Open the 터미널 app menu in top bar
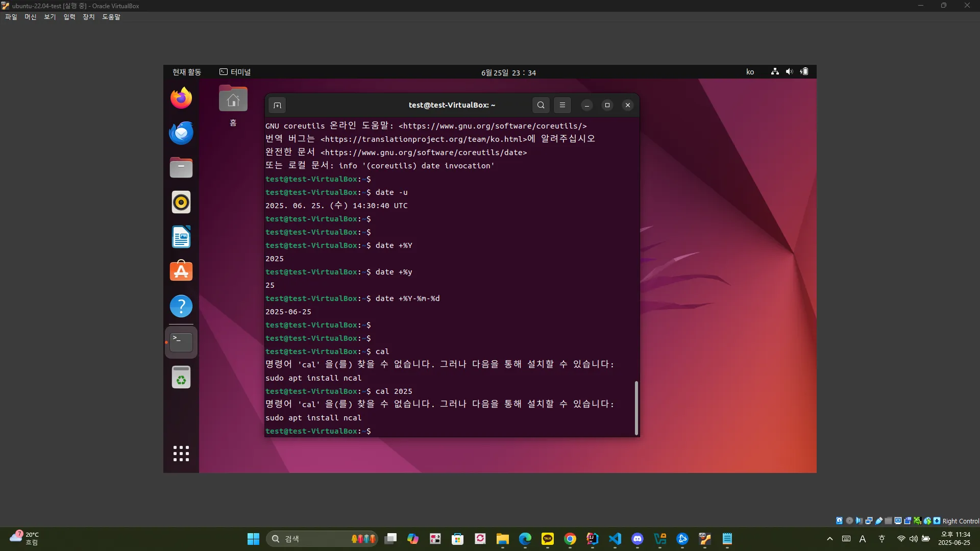Image resolution: width=980 pixels, height=551 pixels. (235, 72)
